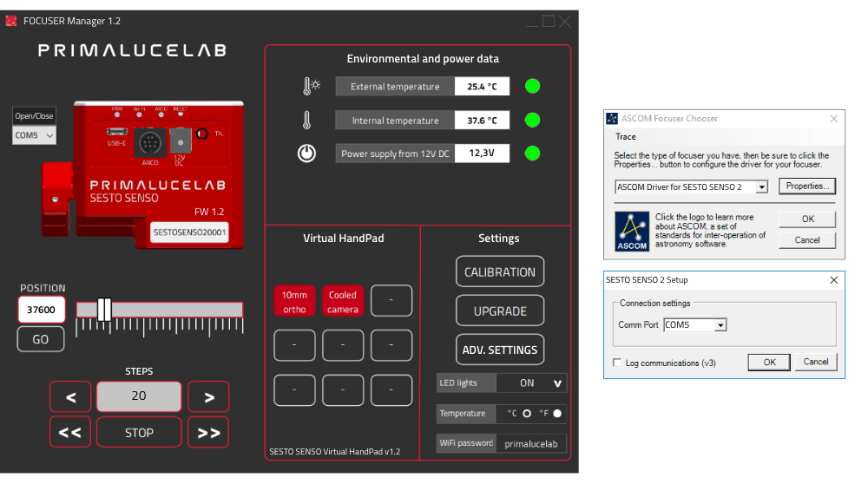
Task: Click the POSITION value field 37600
Action: (42, 309)
